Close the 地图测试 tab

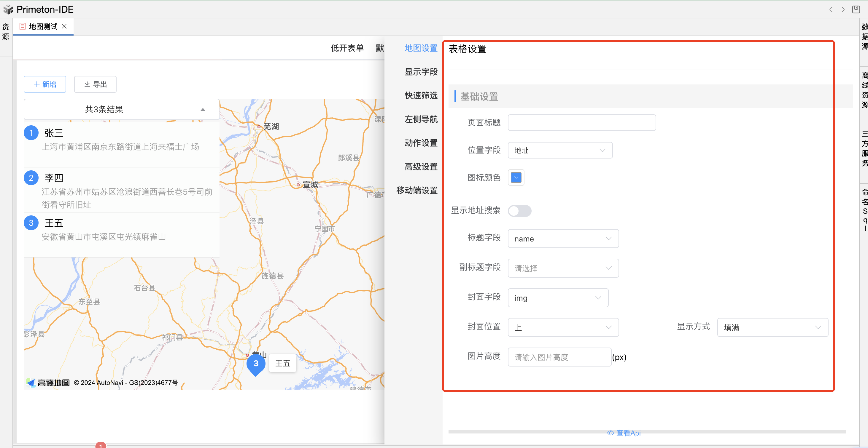(64, 26)
